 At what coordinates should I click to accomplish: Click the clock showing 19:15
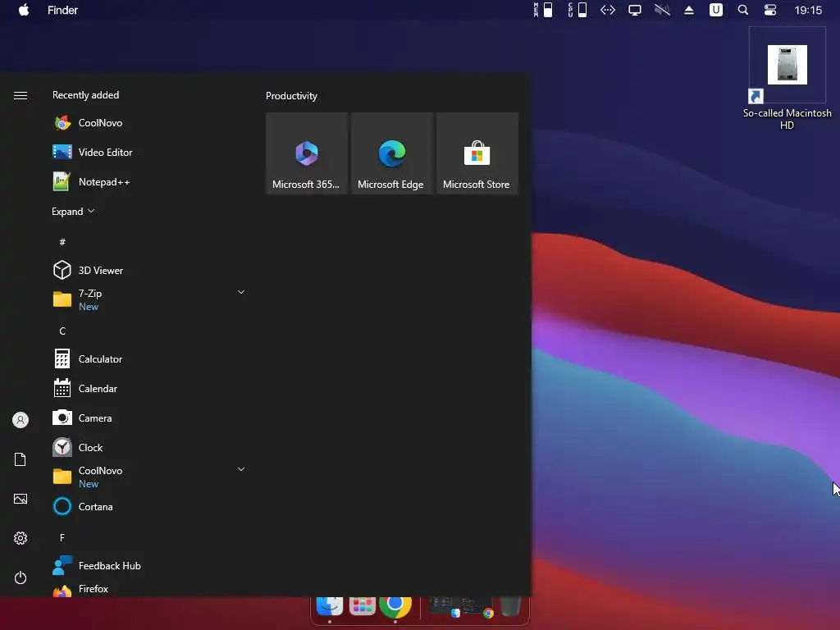tap(808, 10)
